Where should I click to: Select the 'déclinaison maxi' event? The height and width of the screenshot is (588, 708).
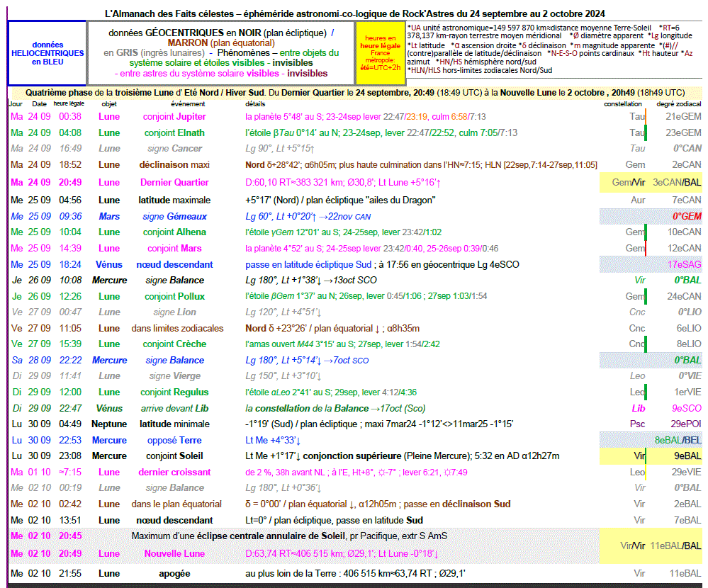174,165
